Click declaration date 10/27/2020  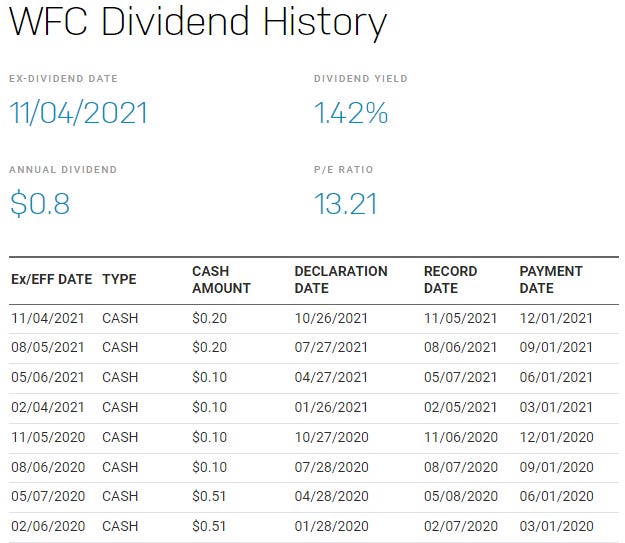(x=331, y=437)
